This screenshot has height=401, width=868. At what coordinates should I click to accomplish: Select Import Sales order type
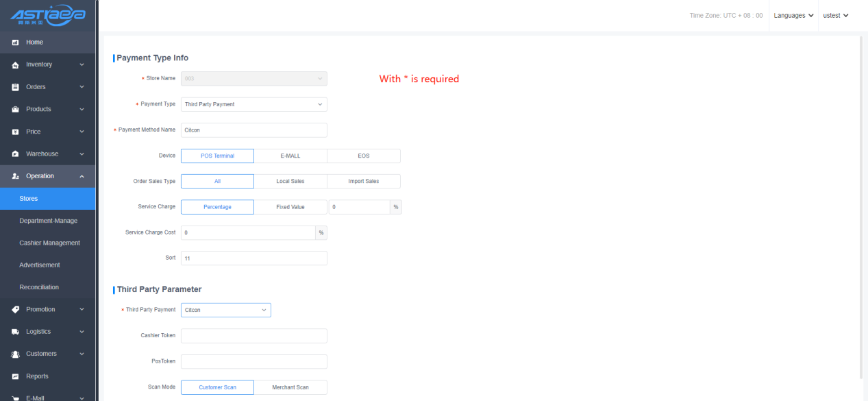coord(363,181)
